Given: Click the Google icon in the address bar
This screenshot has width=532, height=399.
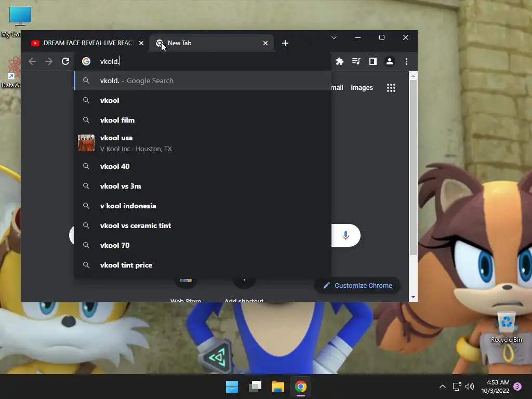Looking at the screenshot, I should coord(86,61).
